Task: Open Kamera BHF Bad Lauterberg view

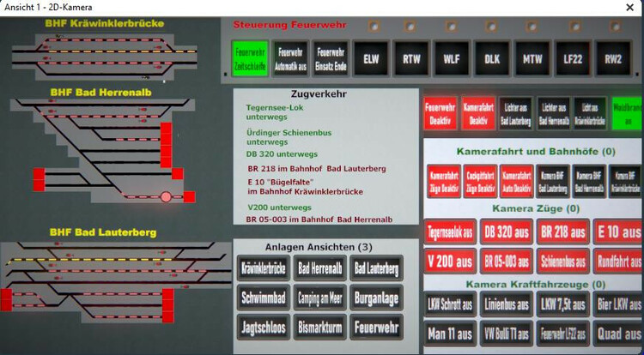Action: point(553,182)
